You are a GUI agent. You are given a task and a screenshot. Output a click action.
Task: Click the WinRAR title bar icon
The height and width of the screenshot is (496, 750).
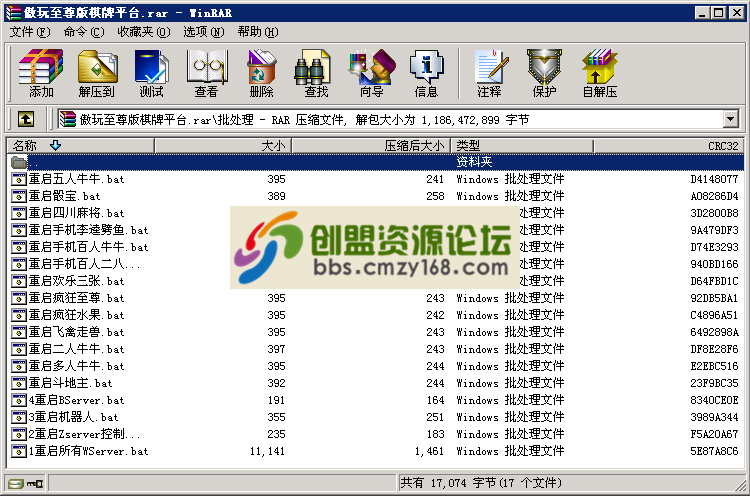(x=13, y=13)
